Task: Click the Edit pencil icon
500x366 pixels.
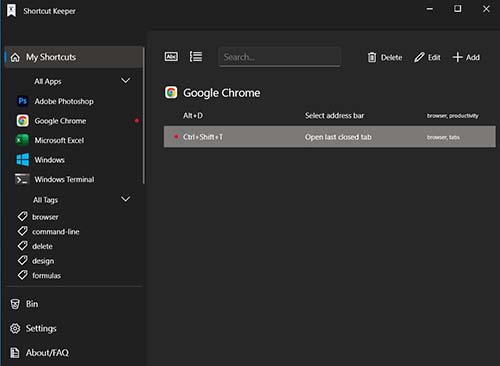Action: coord(419,57)
